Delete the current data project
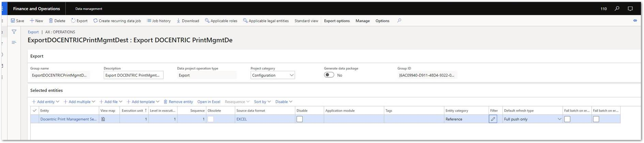 (x=57, y=21)
